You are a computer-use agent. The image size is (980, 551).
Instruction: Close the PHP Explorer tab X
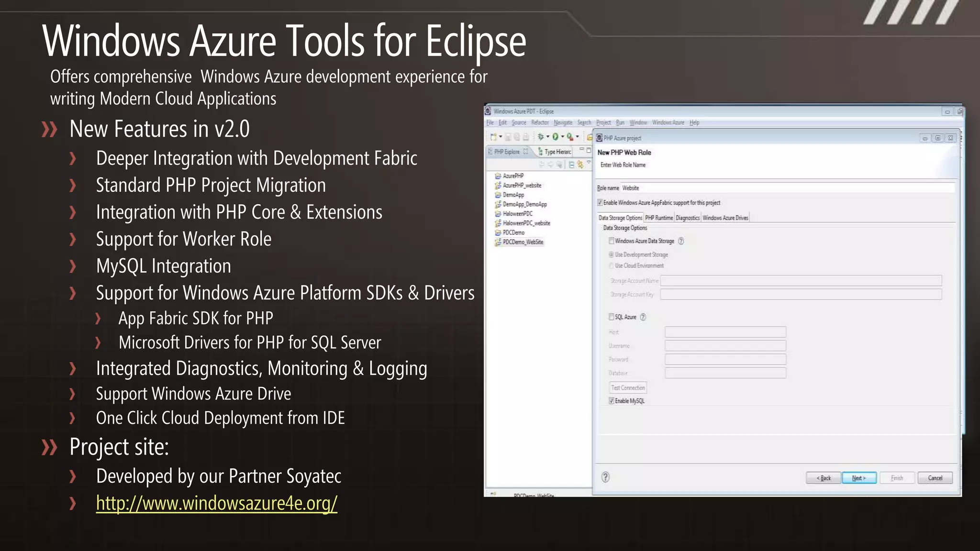click(x=525, y=152)
